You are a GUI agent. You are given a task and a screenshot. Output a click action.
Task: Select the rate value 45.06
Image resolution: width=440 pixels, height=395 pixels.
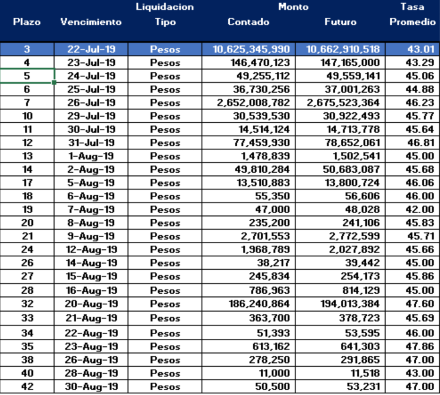click(413, 76)
